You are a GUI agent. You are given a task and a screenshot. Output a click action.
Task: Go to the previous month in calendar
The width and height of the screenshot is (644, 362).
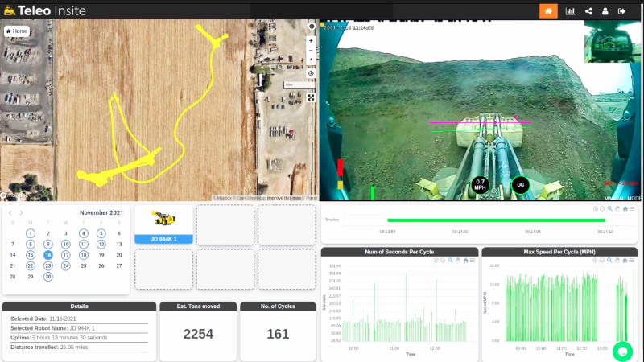(10, 213)
